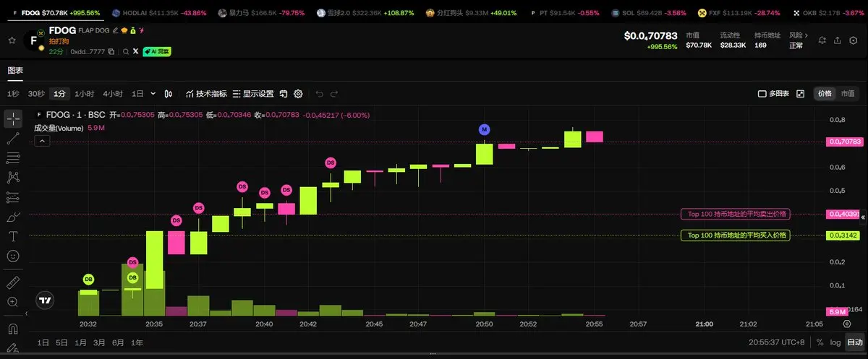Collapse the indicator legend chevron
The image size is (868, 359).
(42, 142)
